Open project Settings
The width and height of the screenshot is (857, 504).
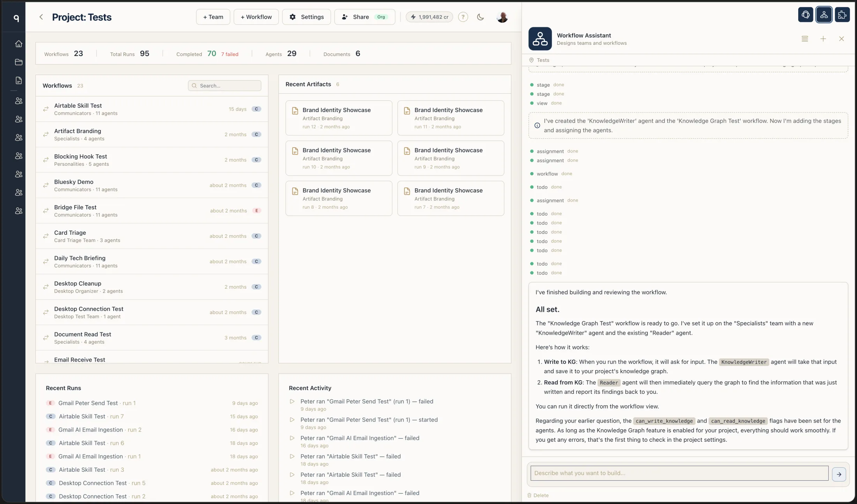click(307, 17)
